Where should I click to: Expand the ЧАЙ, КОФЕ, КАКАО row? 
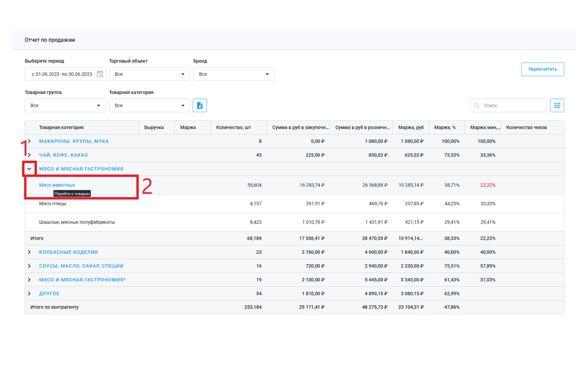(29, 155)
